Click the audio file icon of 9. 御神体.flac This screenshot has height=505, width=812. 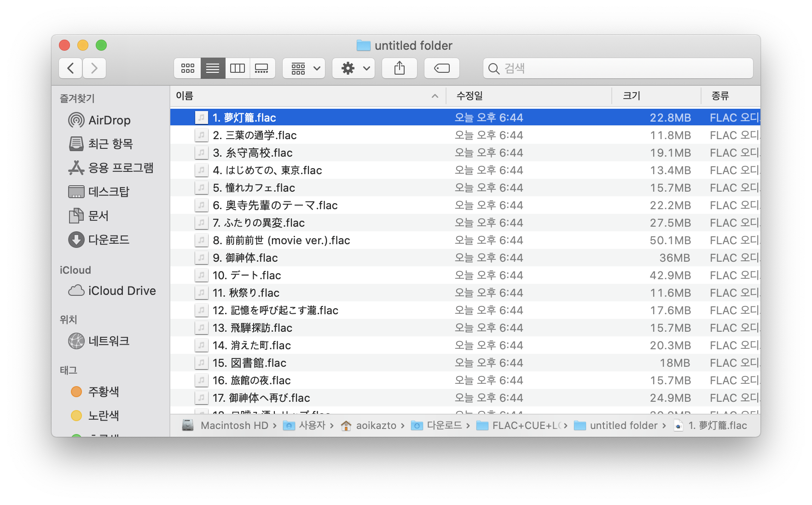click(201, 258)
